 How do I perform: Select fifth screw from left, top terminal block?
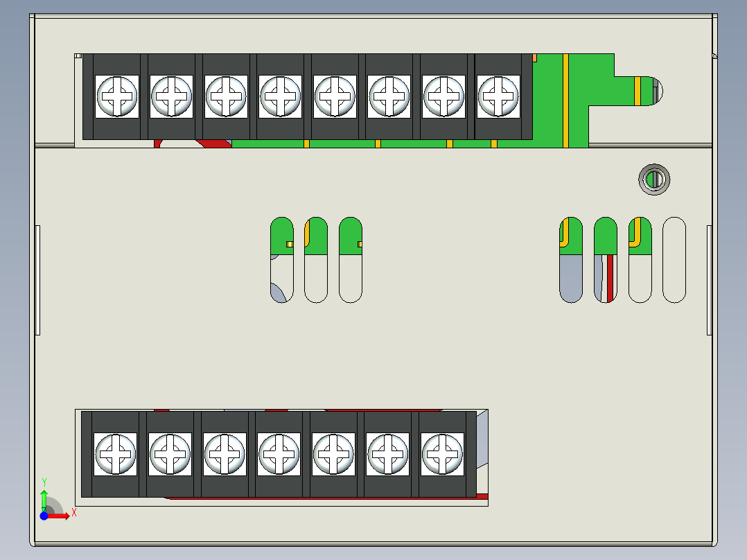(x=335, y=96)
